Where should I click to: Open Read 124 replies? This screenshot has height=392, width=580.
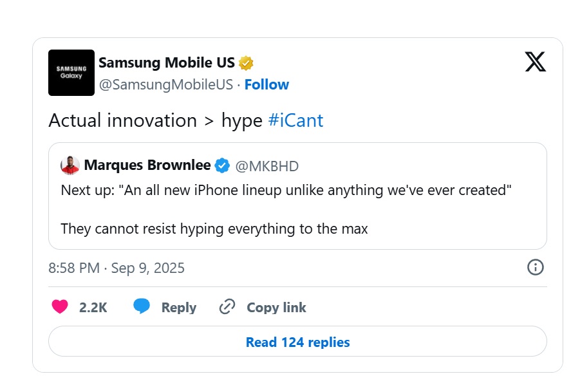(297, 342)
